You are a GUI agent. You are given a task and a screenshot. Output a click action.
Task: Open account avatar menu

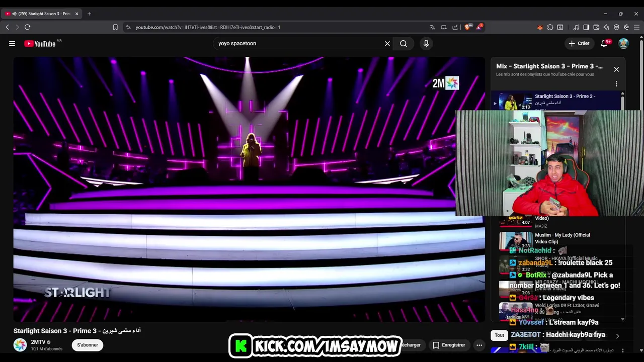623,44
